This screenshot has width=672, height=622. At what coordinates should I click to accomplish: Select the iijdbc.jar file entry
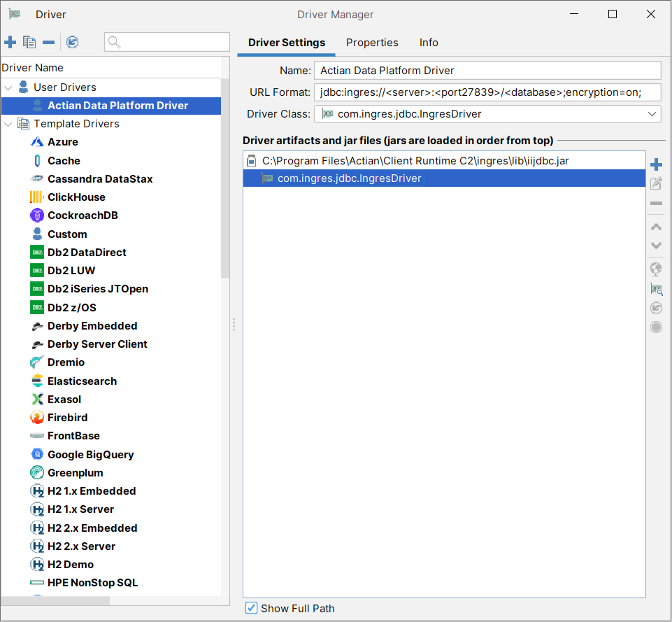(x=415, y=161)
